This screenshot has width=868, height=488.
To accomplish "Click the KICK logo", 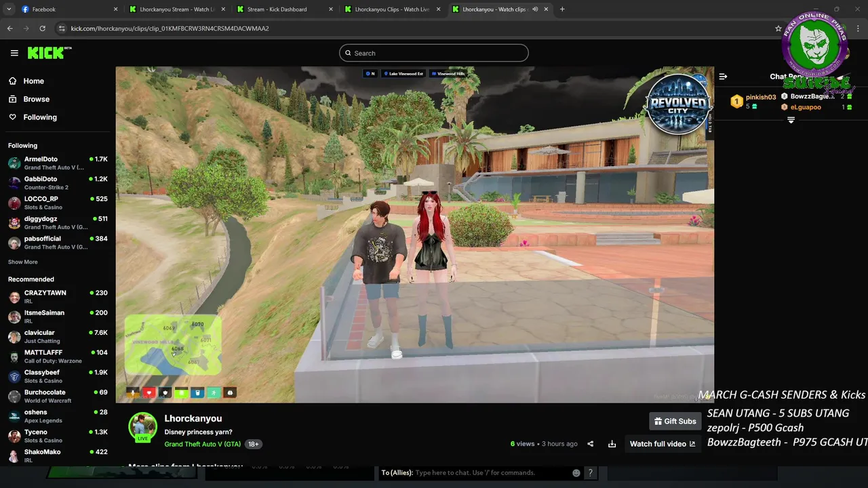I will (x=49, y=53).
